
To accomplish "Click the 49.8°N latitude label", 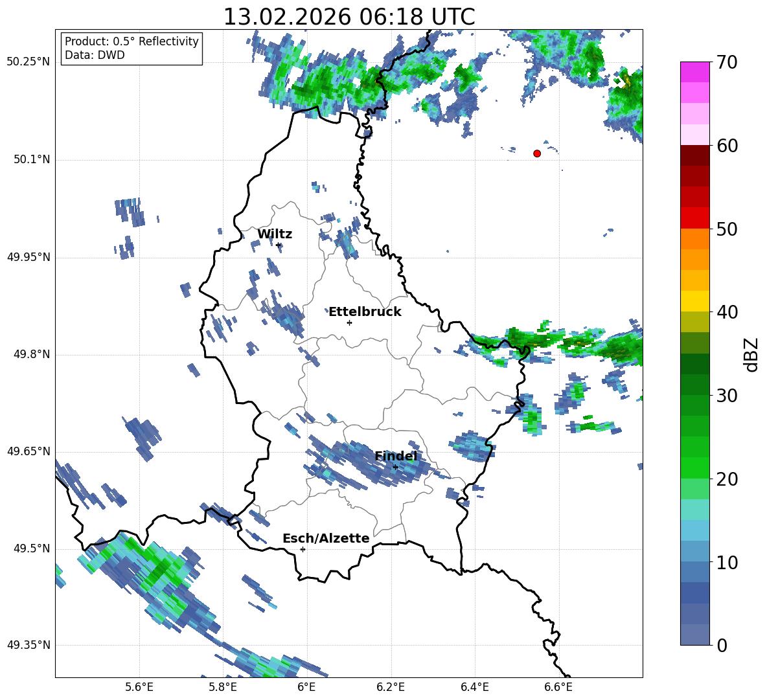I will (32, 354).
